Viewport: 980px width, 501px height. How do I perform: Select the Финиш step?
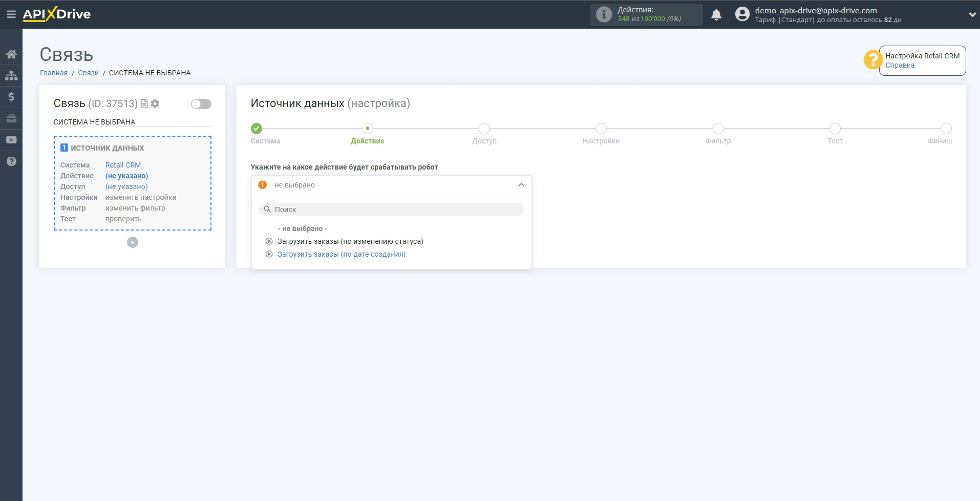click(946, 129)
